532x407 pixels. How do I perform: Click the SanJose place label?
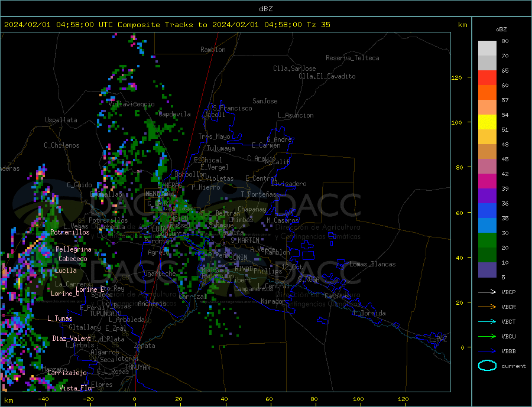pyautogui.click(x=265, y=101)
